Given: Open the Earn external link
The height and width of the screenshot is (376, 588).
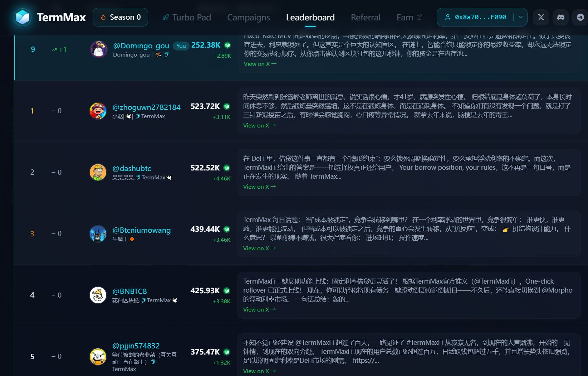Looking at the screenshot, I should (409, 17).
